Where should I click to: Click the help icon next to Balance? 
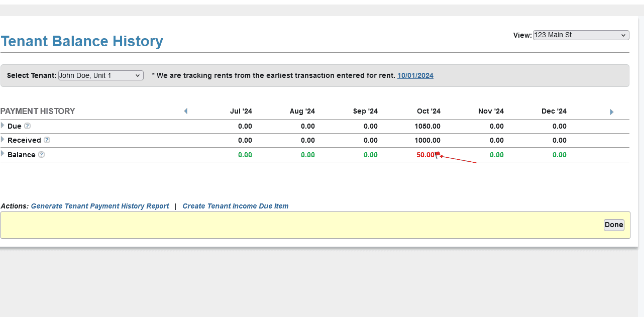tap(42, 155)
